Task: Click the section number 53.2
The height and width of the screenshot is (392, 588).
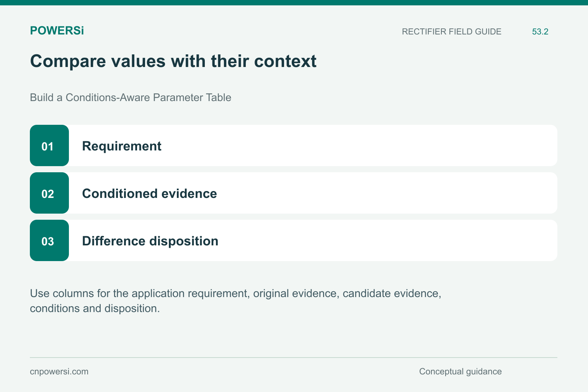Action: [x=540, y=31]
